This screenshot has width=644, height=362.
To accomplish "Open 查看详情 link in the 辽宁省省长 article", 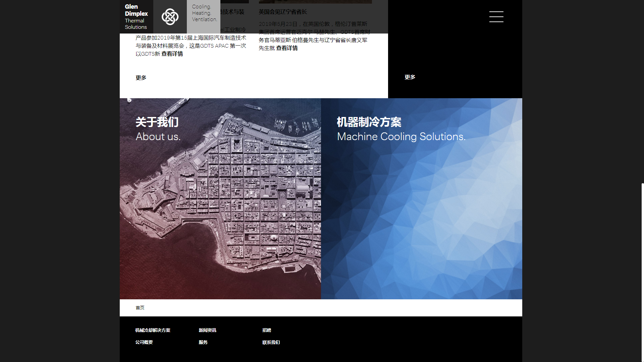I will [287, 48].
